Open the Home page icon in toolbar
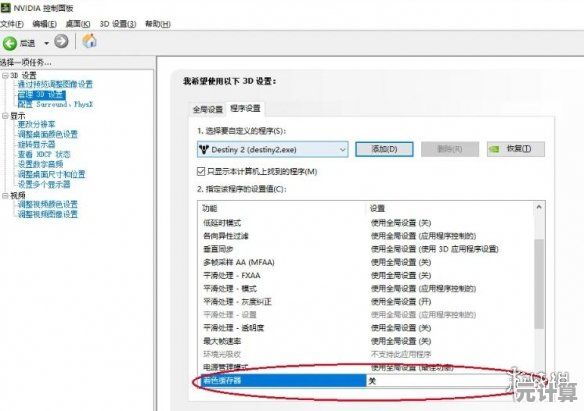584x411 pixels. point(89,41)
